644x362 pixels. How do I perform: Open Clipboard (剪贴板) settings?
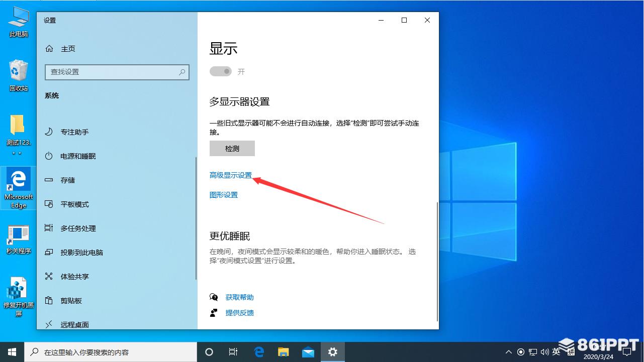(x=63, y=301)
